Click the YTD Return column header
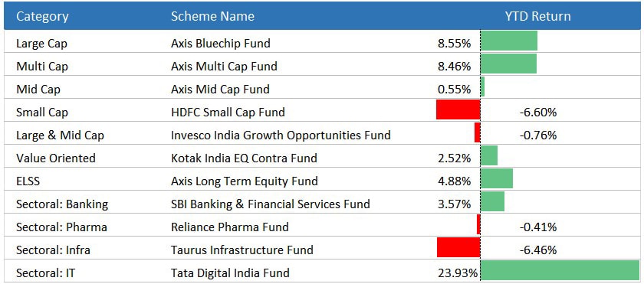 point(537,16)
